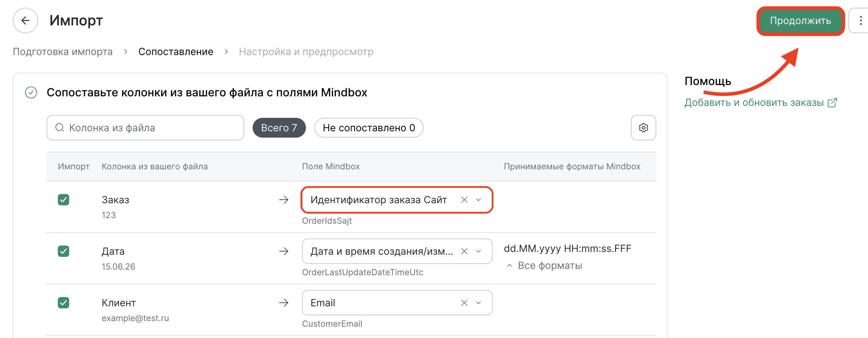
Task: Click the Принимаемые форматы Mindbox header
Action: pos(572,167)
